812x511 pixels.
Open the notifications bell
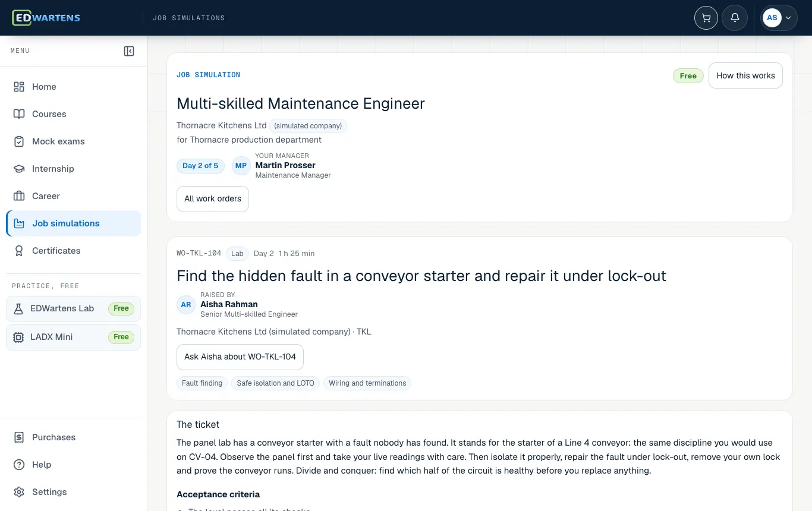pos(735,18)
